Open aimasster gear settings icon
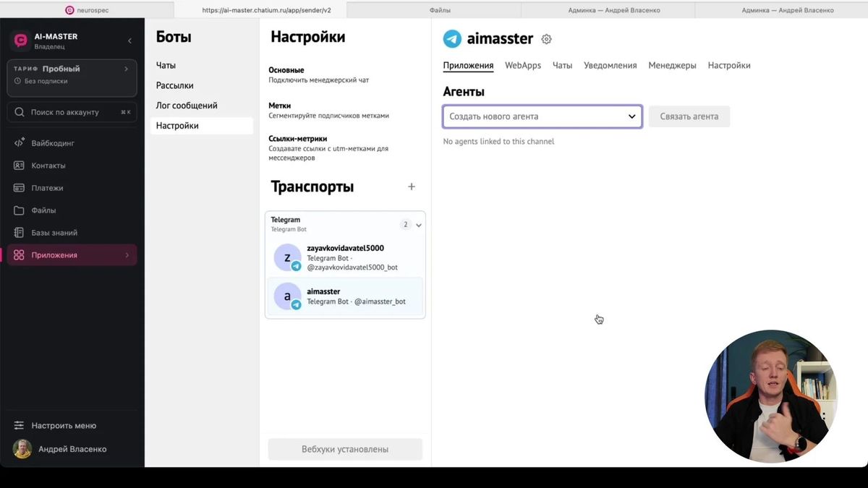This screenshot has width=868, height=488. pyautogui.click(x=546, y=39)
